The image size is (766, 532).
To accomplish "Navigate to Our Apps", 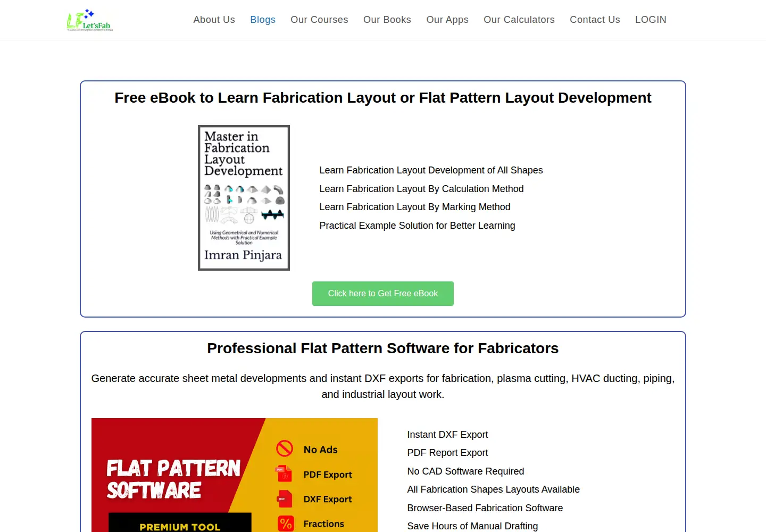I will [x=447, y=20].
